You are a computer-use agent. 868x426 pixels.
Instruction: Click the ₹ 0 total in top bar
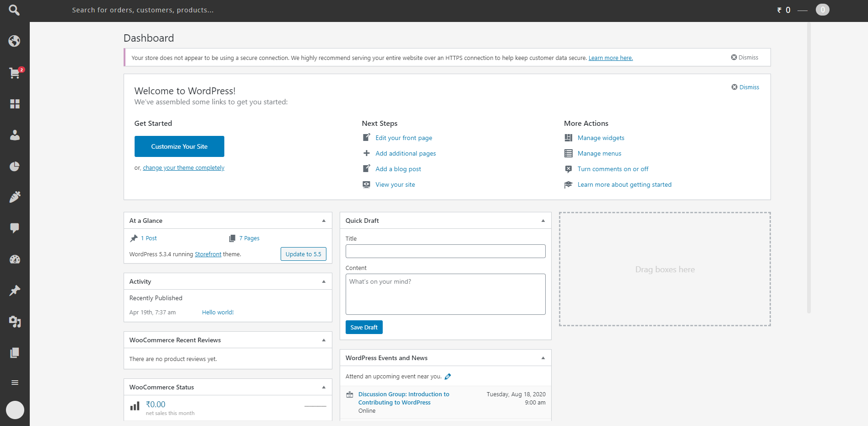coord(784,10)
